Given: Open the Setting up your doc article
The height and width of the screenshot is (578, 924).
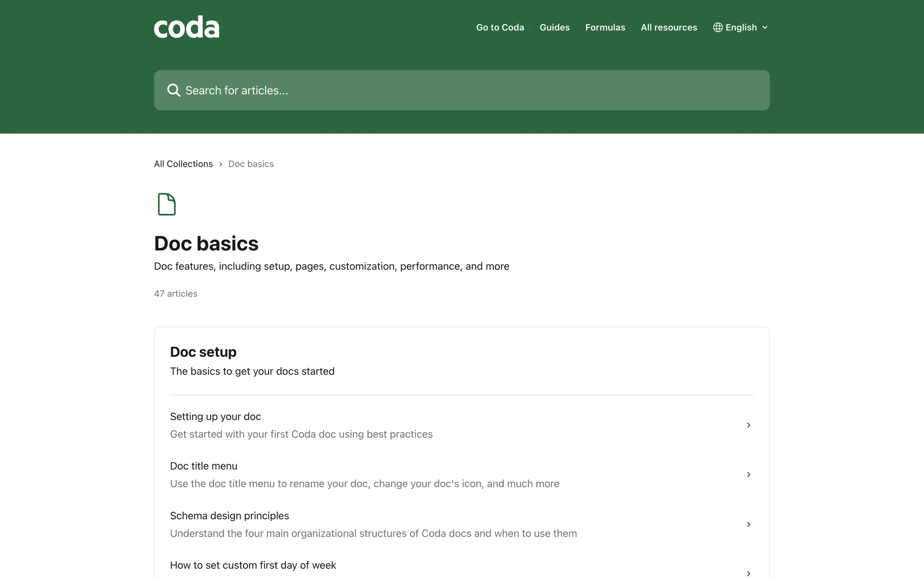Looking at the screenshot, I should [215, 417].
